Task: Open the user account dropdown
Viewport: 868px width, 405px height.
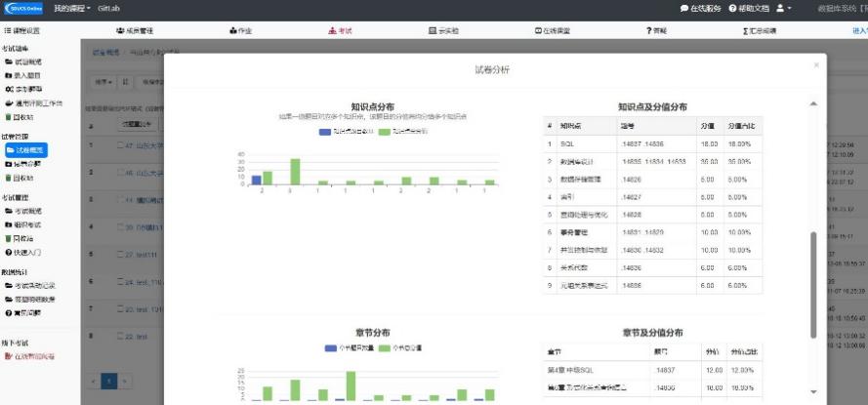Action: [783, 8]
